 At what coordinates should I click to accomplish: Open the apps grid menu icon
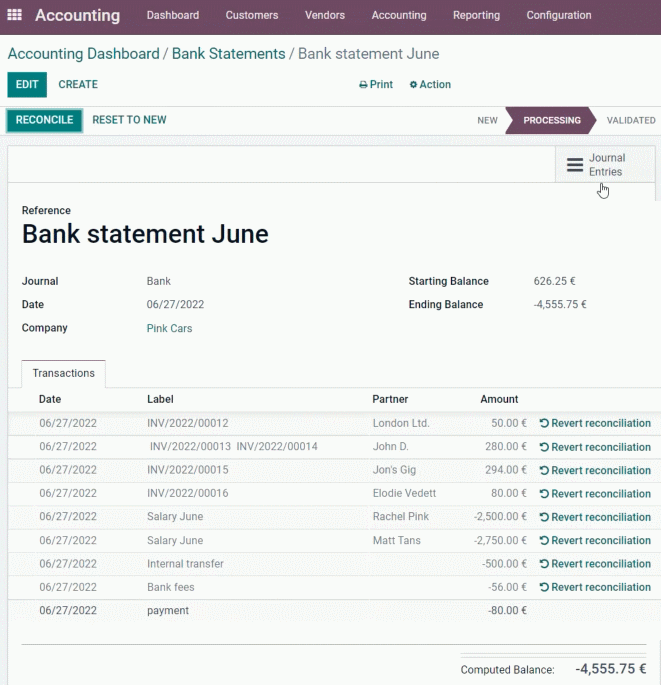coord(14,15)
